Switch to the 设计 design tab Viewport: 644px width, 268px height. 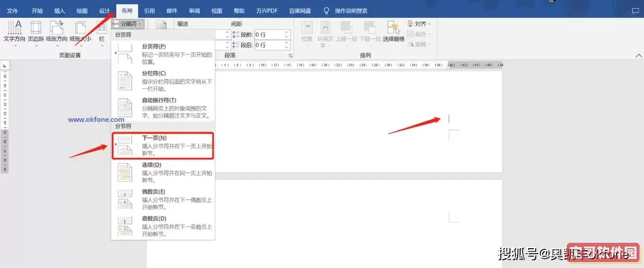coord(105,11)
